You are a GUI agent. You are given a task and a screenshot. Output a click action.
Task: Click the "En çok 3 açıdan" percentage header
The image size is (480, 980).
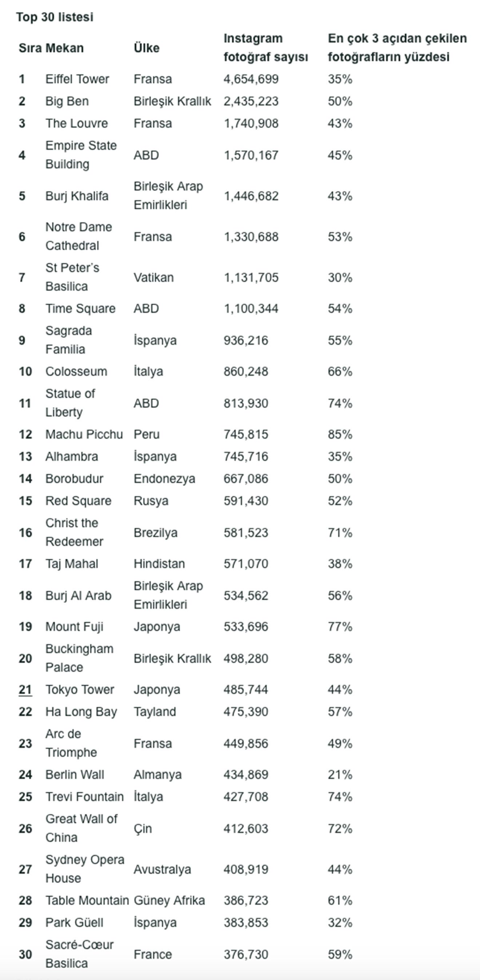click(397, 48)
